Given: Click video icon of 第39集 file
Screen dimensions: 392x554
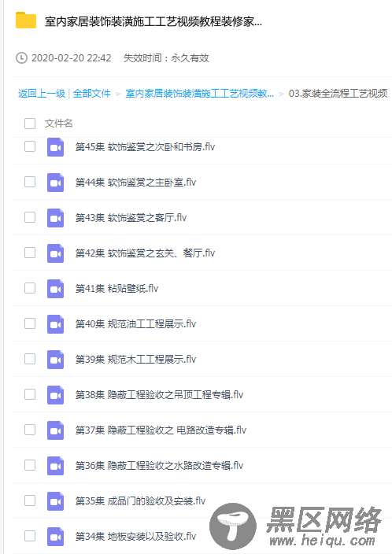Looking at the screenshot, I should pos(56,360).
